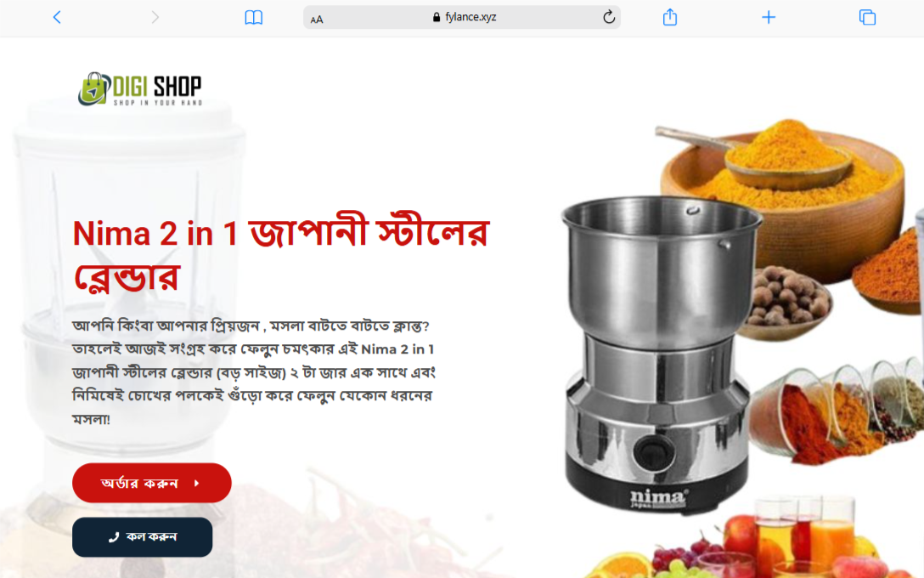
Task: Go back using Safari's back arrow
Action: click(57, 17)
